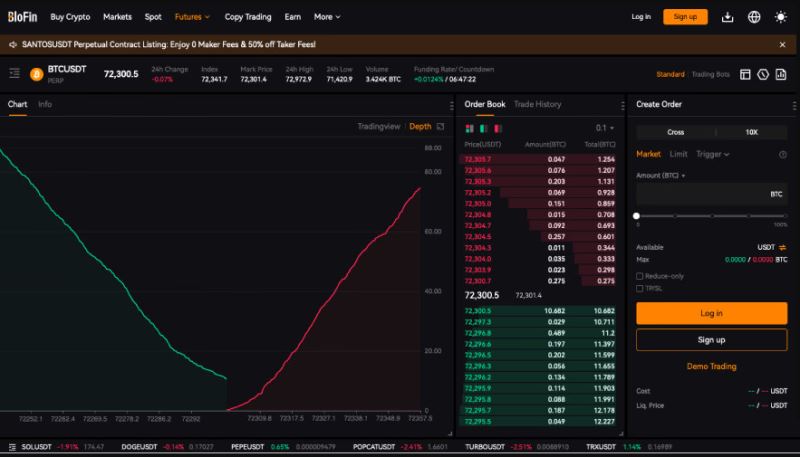Open the Trigger order type dropdown
Viewport: 800px width, 457px height.
tap(712, 154)
